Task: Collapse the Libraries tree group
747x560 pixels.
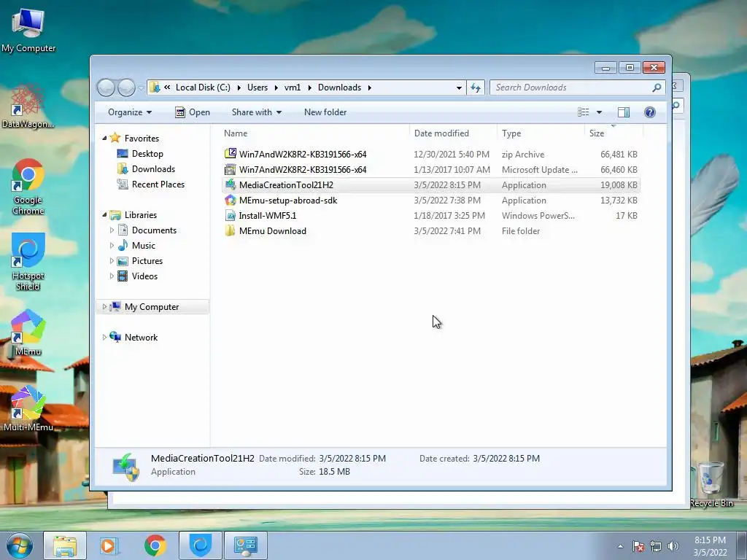Action: (105, 215)
